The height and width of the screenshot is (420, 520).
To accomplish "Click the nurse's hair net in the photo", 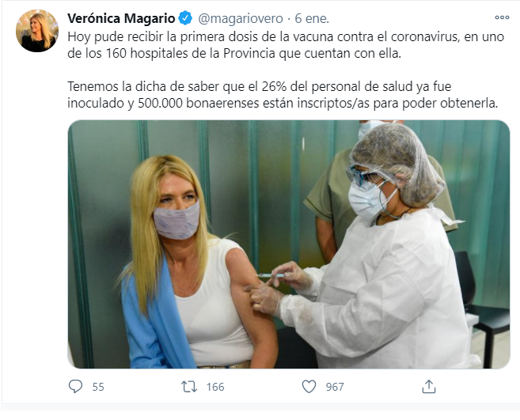I will [397, 163].
